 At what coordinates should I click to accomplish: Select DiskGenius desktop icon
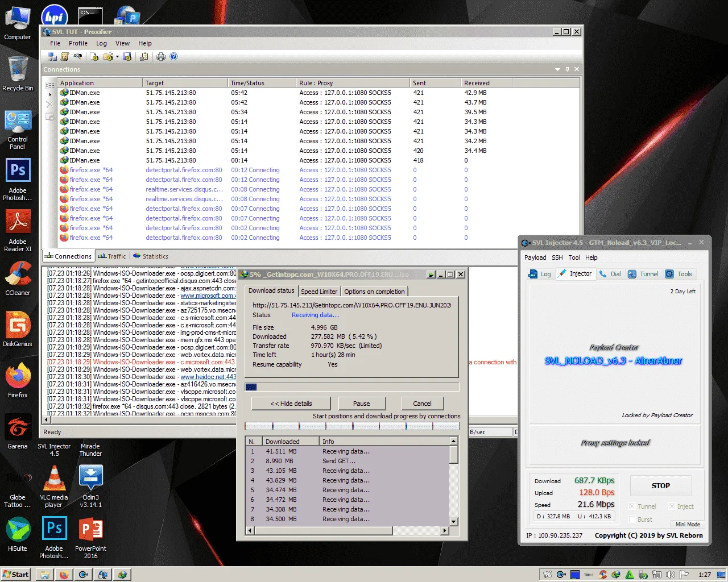tap(18, 329)
